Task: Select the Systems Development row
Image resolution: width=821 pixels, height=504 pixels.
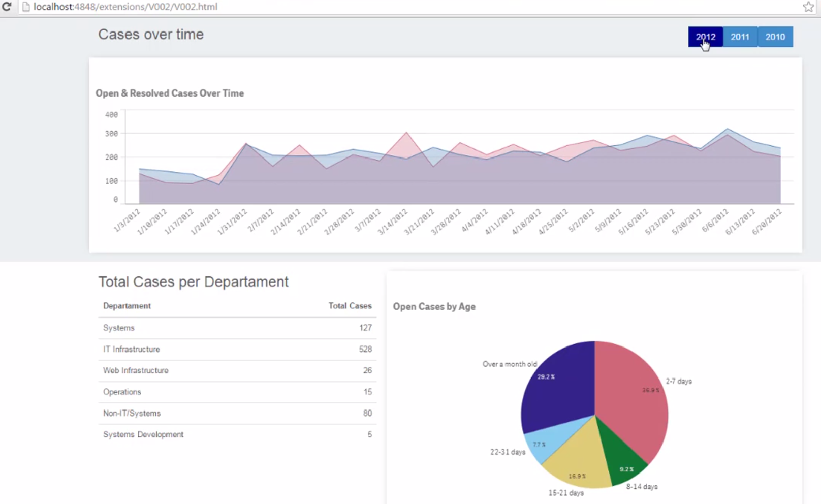Action: point(237,434)
